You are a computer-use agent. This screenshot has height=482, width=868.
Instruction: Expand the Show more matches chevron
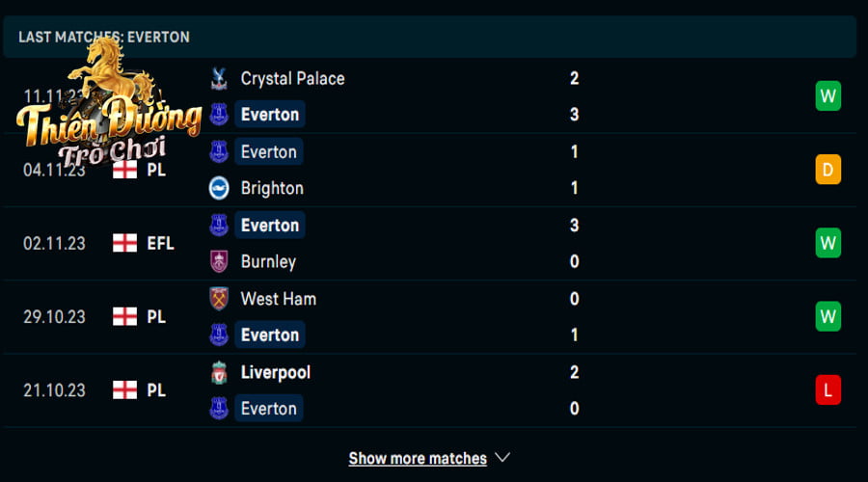502,458
